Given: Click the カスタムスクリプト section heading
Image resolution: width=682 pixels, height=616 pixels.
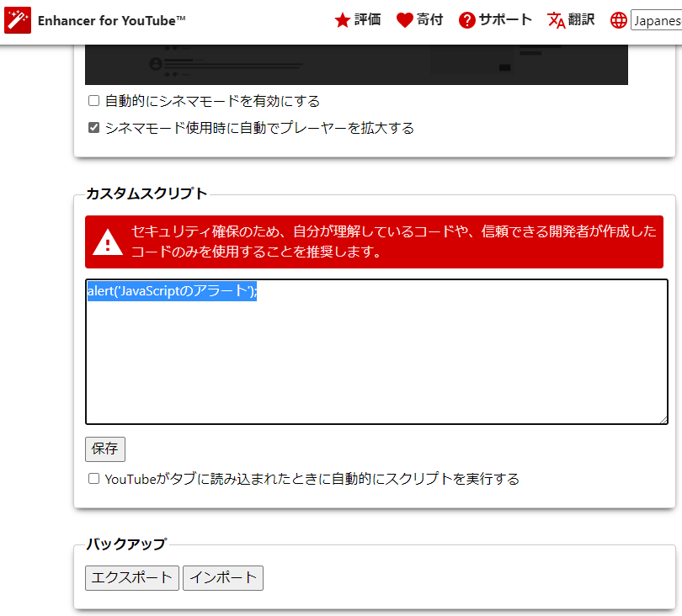Looking at the screenshot, I should point(147,194).
